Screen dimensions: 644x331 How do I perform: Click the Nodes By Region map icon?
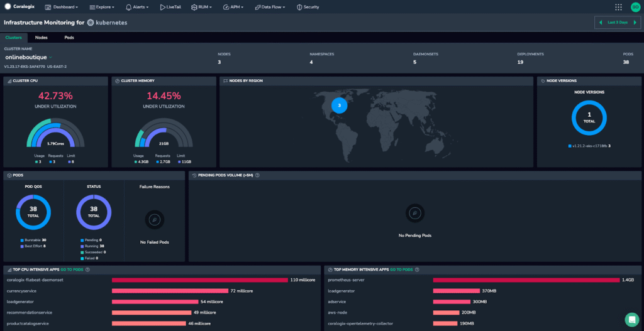[x=225, y=81]
